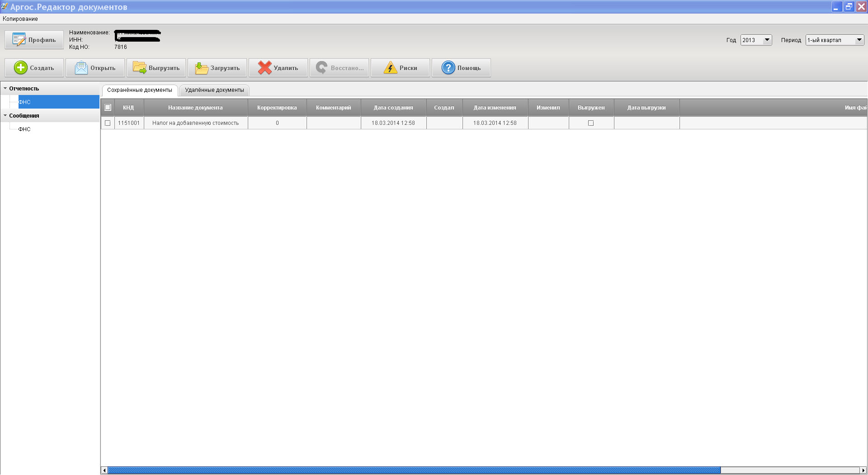Minimize the Аргос window

(x=836, y=7)
